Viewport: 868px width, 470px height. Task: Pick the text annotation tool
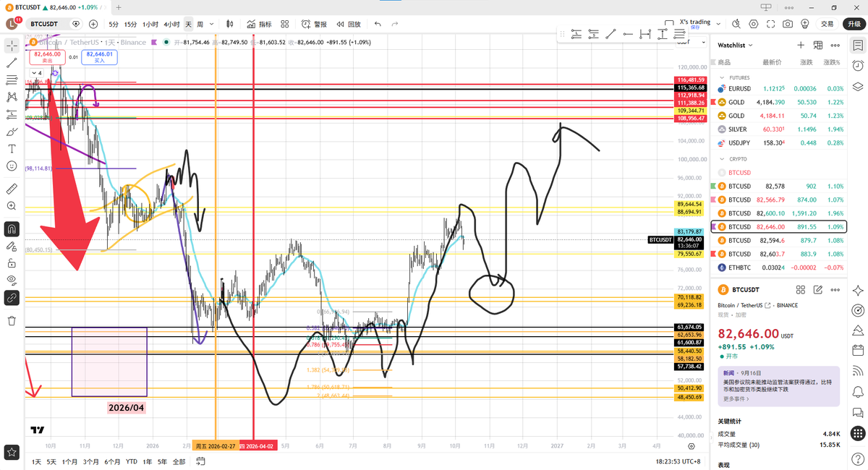[12, 149]
